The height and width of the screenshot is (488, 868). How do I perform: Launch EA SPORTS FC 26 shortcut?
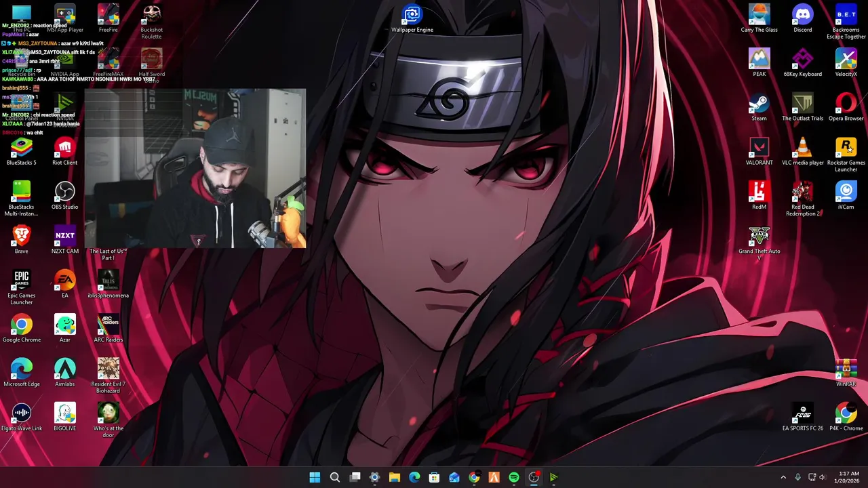[x=803, y=418]
